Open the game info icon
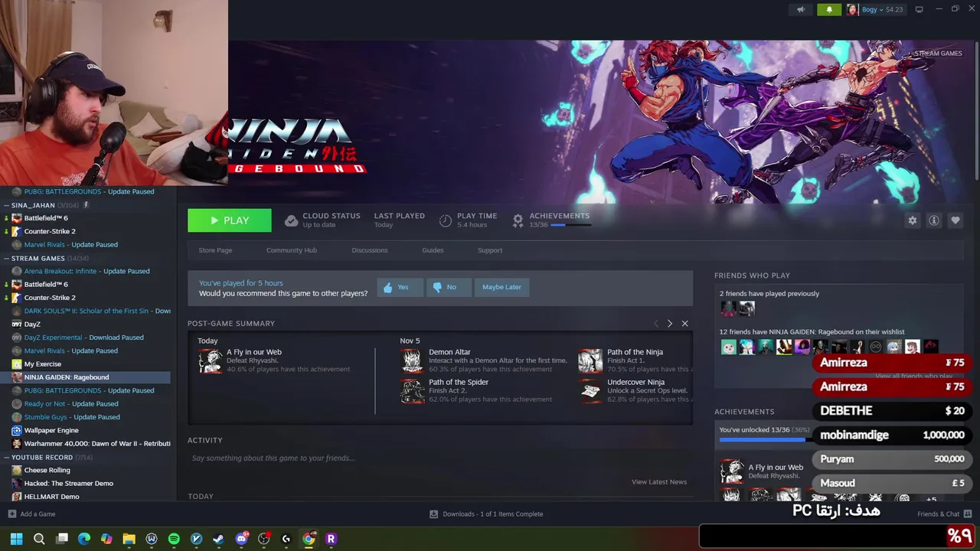Image resolution: width=980 pixels, height=551 pixels. coord(933,220)
